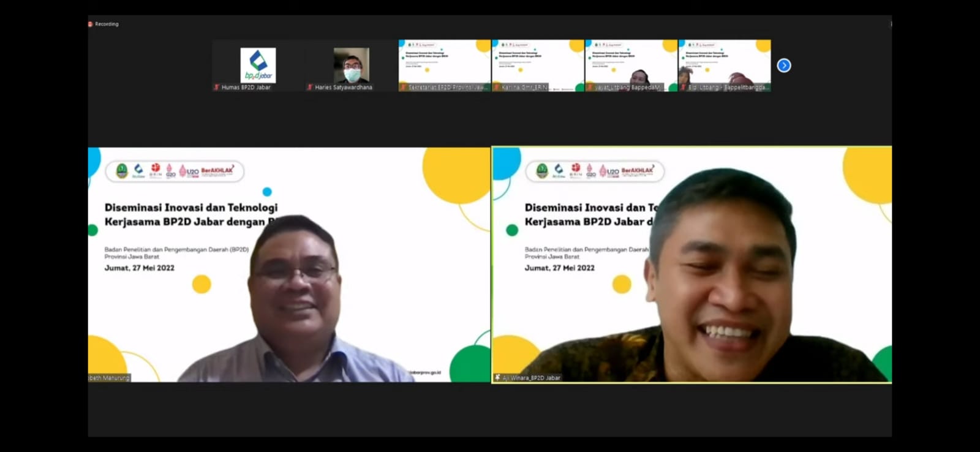Click mic icon beside Aji Winara_BP2D Jabar
The width and height of the screenshot is (980, 452).
pos(497,378)
